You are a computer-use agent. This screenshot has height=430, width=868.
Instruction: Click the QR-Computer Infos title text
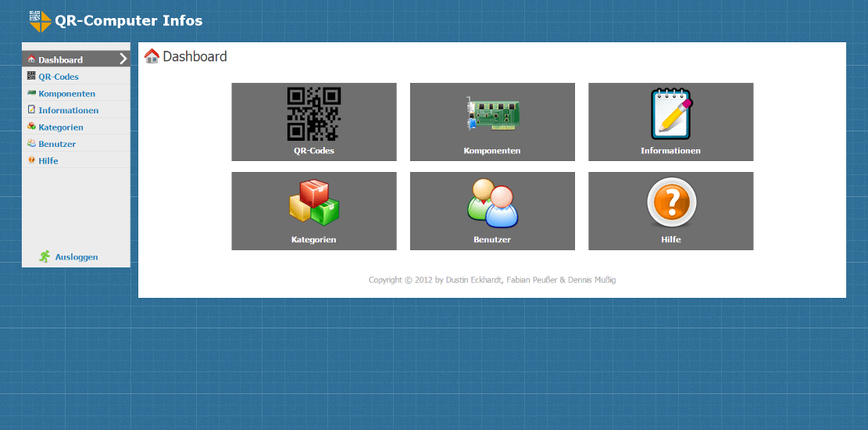pos(128,21)
